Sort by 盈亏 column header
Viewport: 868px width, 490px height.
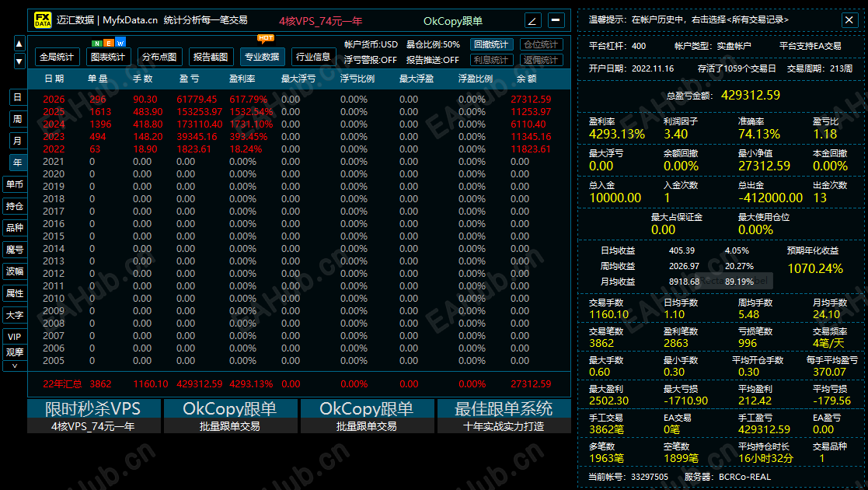click(x=190, y=79)
